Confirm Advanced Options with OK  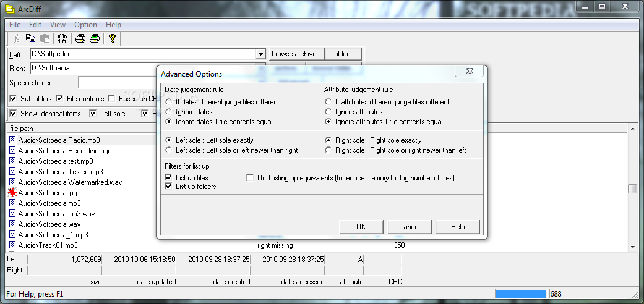pyautogui.click(x=361, y=227)
